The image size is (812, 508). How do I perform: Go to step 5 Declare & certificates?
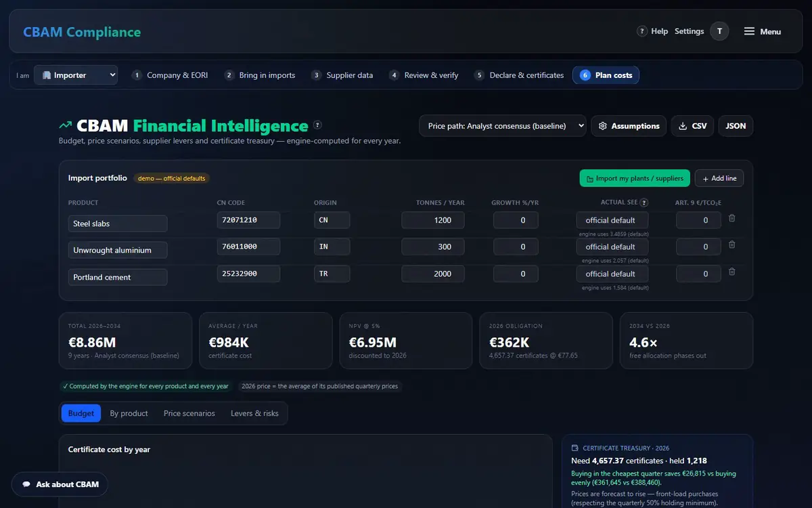(519, 75)
